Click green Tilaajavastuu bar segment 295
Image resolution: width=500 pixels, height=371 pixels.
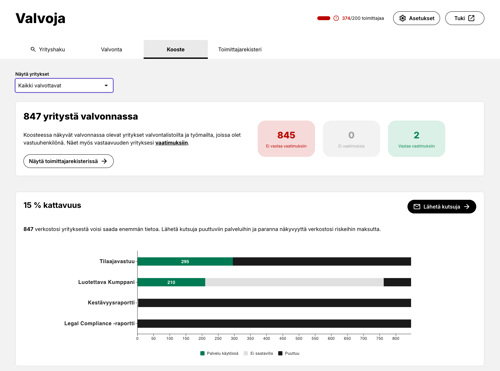pos(185,261)
